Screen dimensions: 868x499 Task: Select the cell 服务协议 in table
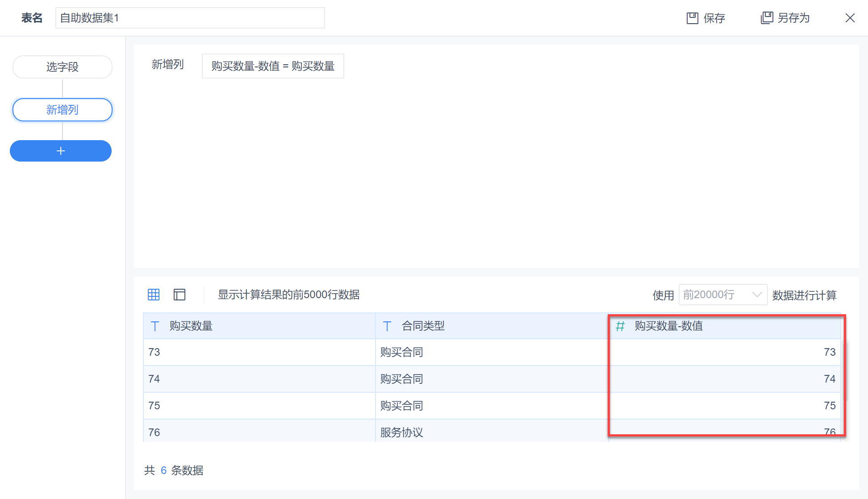coord(402,432)
